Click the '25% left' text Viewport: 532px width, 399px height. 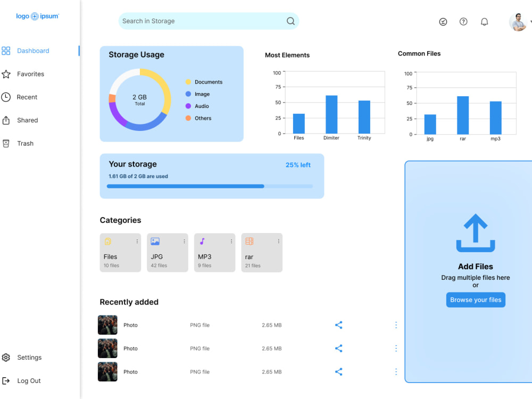coord(298,165)
